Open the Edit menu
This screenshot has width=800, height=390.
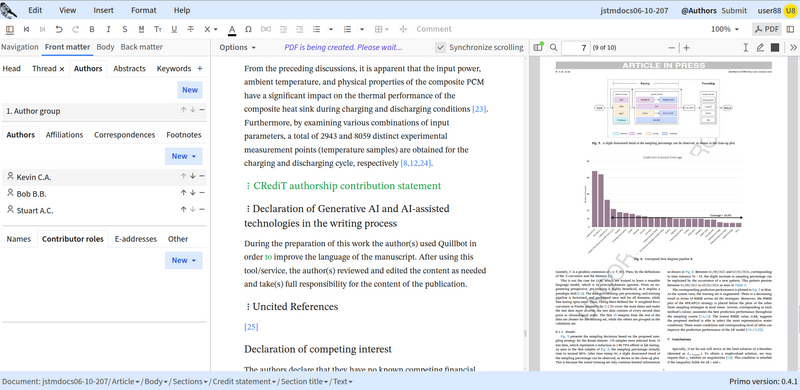point(35,10)
